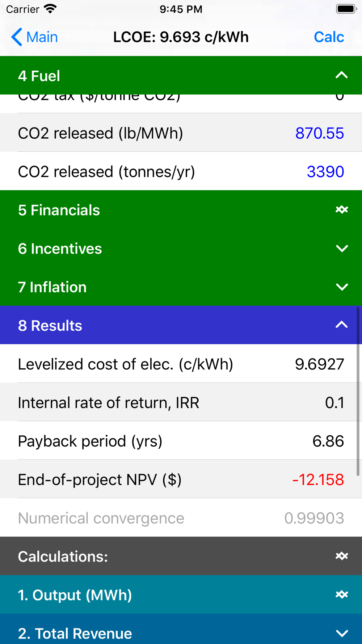Tap the End-of-project NPV red value

318,480
